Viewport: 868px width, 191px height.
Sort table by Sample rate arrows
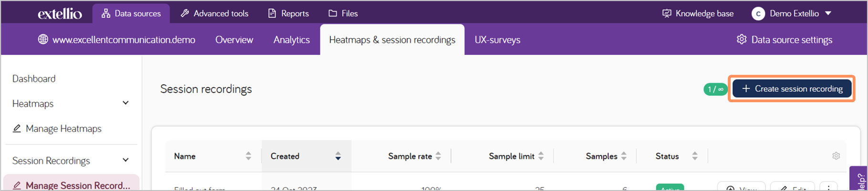click(438, 156)
